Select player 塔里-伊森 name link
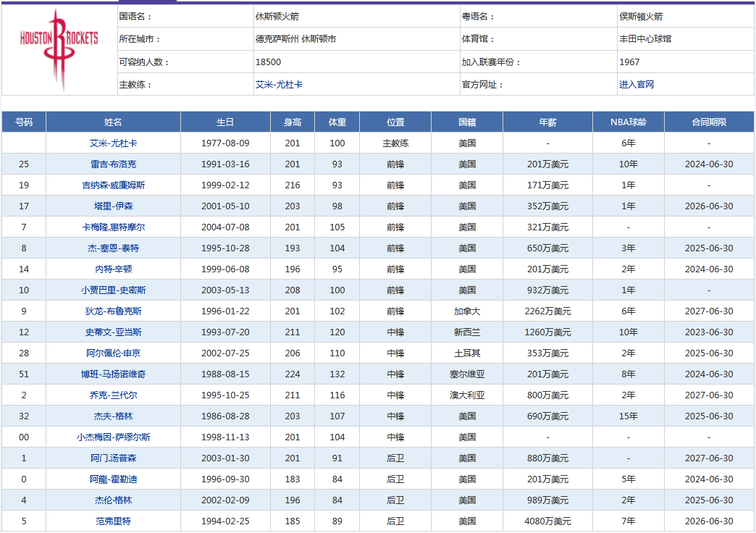Viewport: 756px width, 533px height. 113,206
